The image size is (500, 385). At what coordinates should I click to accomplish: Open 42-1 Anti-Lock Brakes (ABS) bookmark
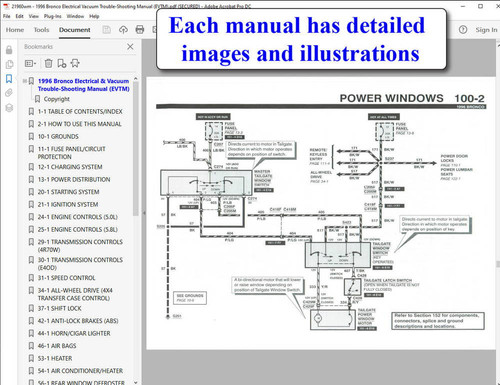click(78, 321)
